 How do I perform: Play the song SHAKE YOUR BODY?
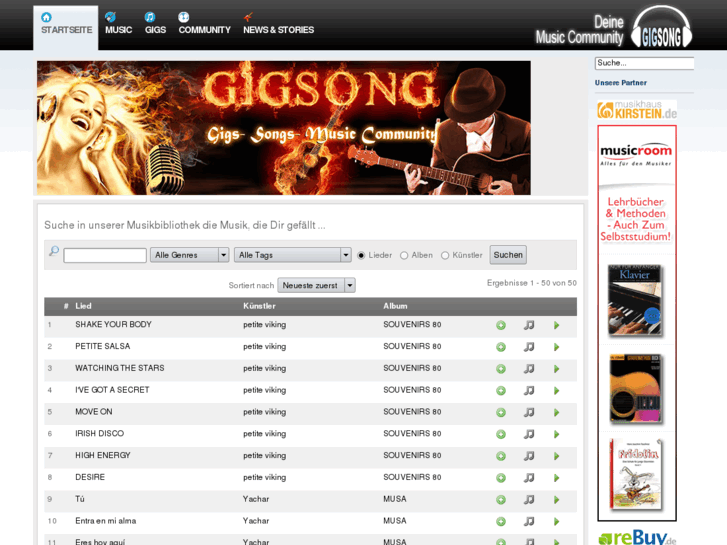556,325
